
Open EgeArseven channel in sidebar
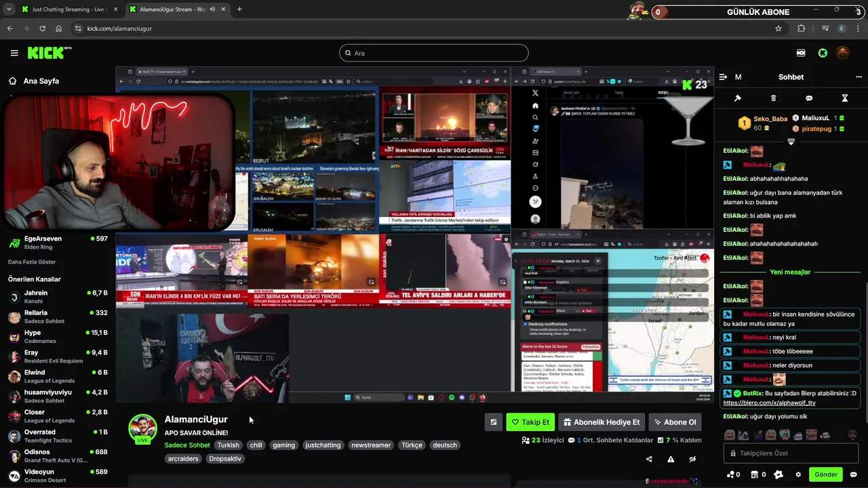tap(58, 243)
